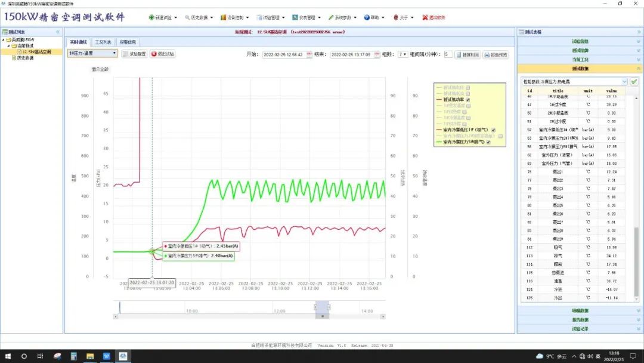Viewport: 644px width, 363px height.
Task: Collapse the left 测试列表 panel with double-arrow
Action: tap(58, 32)
